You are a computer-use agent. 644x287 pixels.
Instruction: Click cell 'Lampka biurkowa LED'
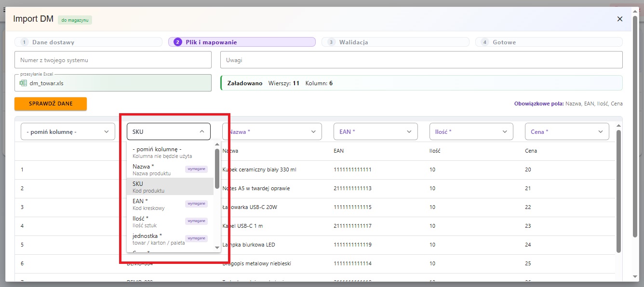(249, 245)
